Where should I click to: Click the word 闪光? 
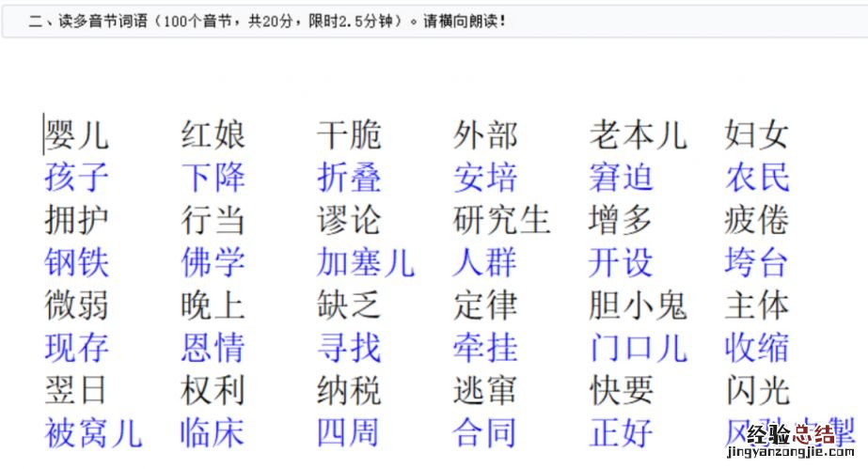[757, 390]
